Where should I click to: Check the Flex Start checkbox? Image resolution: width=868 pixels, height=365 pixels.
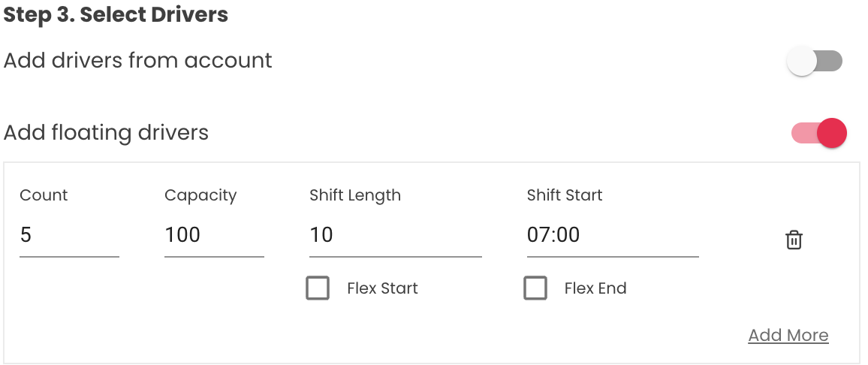point(318,288)
